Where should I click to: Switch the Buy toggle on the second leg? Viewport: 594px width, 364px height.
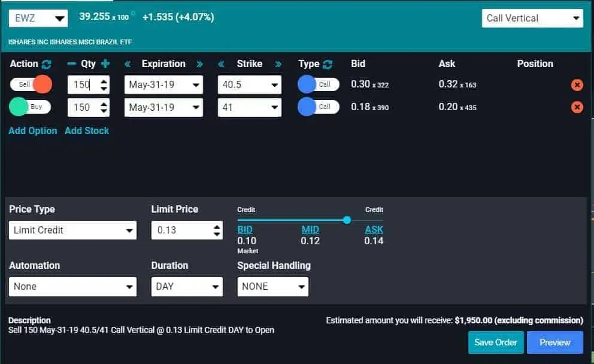30,107
